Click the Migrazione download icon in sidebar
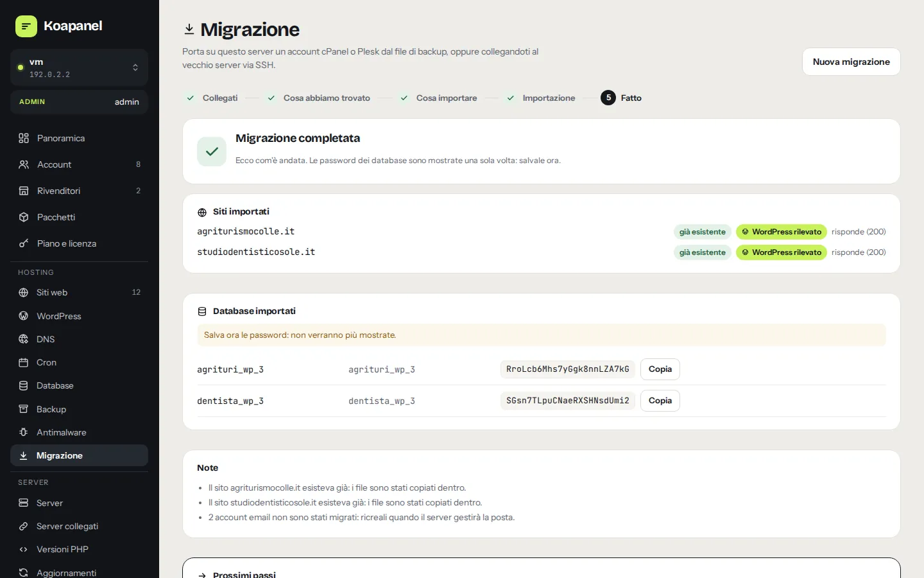The width and height of the screenshot is (924, 578). 24,455
